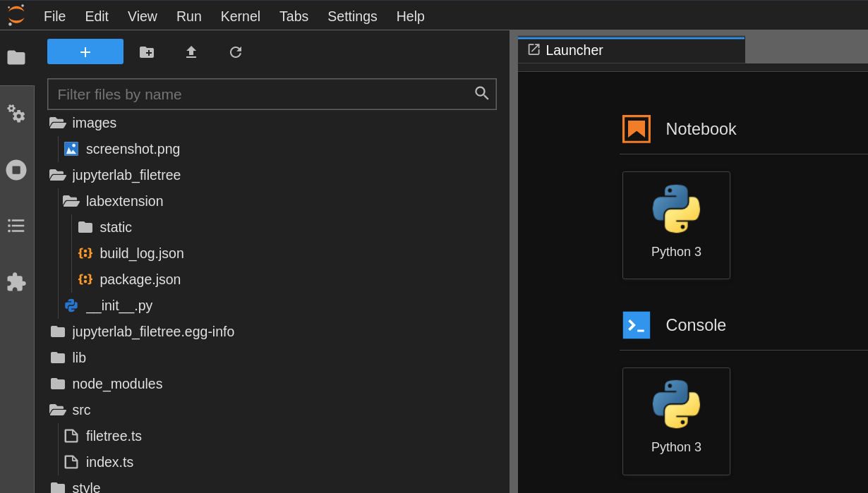Launch a Python 3 notebook
The image size is (868, 493).
[x=675, y=225]
